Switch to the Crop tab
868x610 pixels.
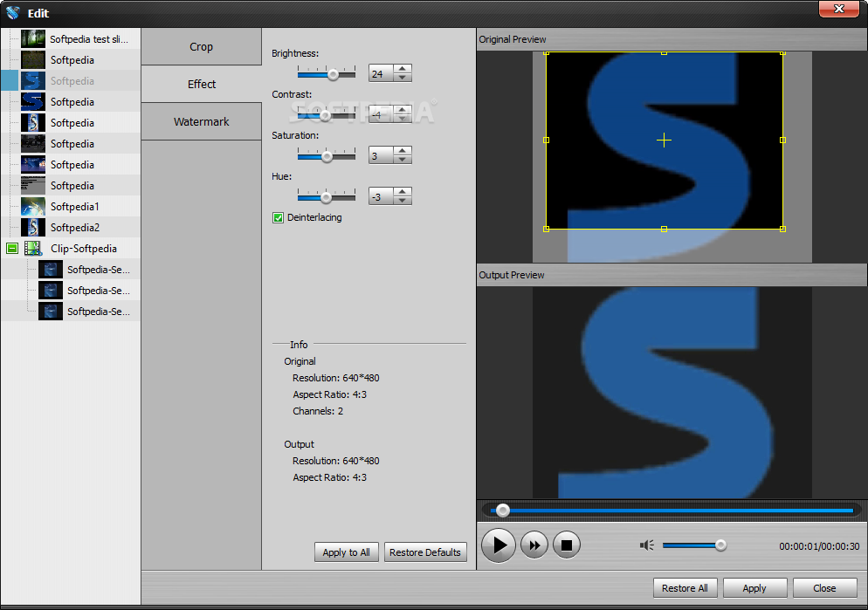tap(201, 47)
